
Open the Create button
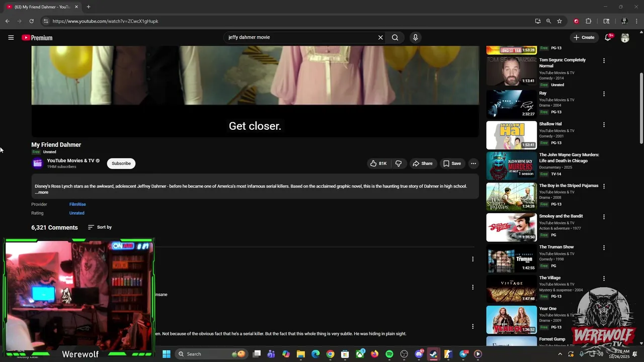click(x=584, y=38)
